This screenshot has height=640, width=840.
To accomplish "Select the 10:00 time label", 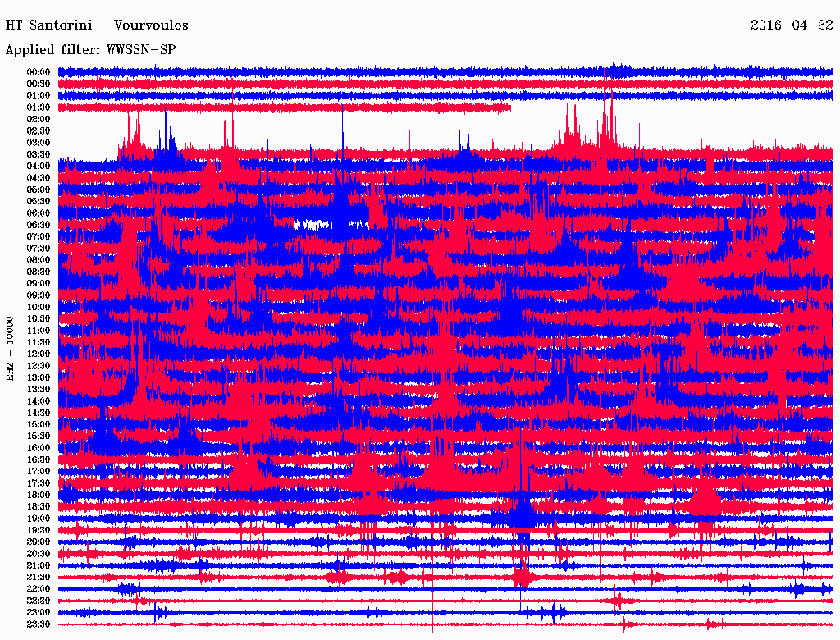I will 39,307.
